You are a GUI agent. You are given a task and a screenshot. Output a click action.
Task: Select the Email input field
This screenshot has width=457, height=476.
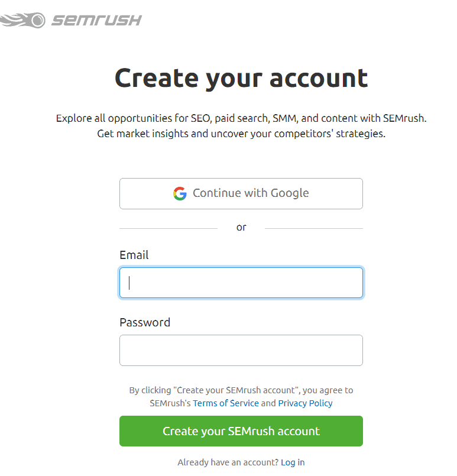(x=241, y=283)
